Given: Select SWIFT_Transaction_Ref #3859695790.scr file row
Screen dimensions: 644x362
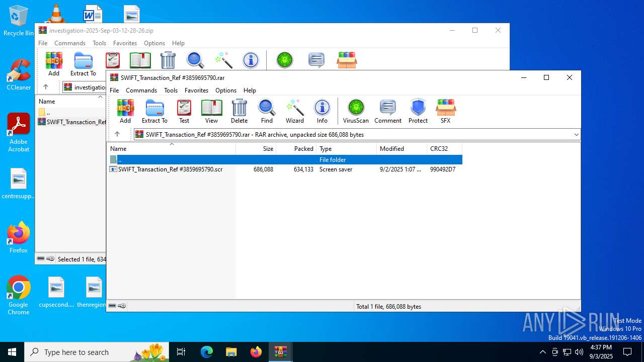Looking at the screenshot, I should pos(285,169).
